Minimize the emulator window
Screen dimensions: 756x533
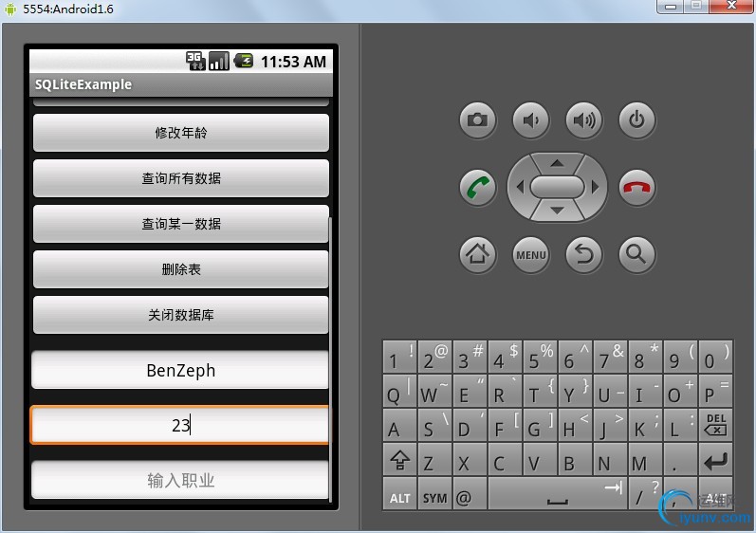[670, 7]
